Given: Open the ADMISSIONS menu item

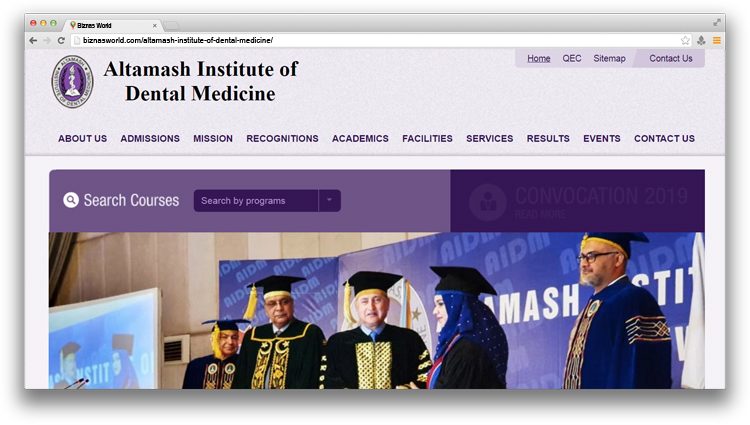Looking at the screenshot, I should pos(150,139).
